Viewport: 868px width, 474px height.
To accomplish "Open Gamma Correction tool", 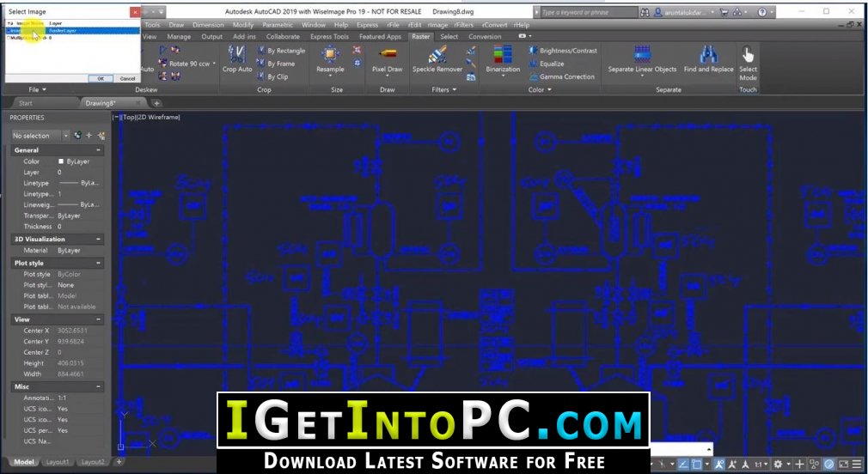I will tap(562, 76).
